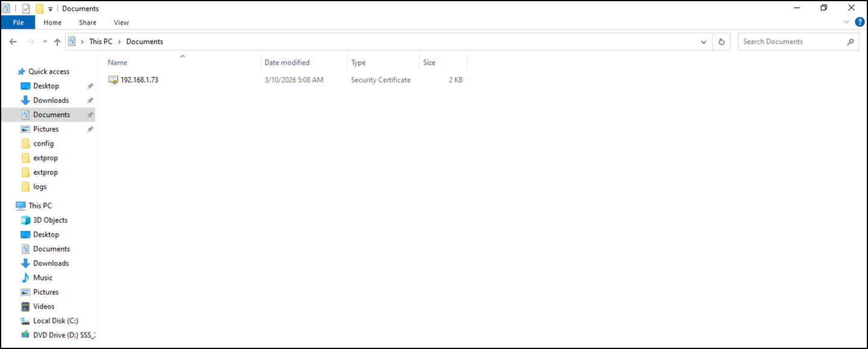Switch to the View ribbon tab
This screenshot has height=349, width=868.
121,22
